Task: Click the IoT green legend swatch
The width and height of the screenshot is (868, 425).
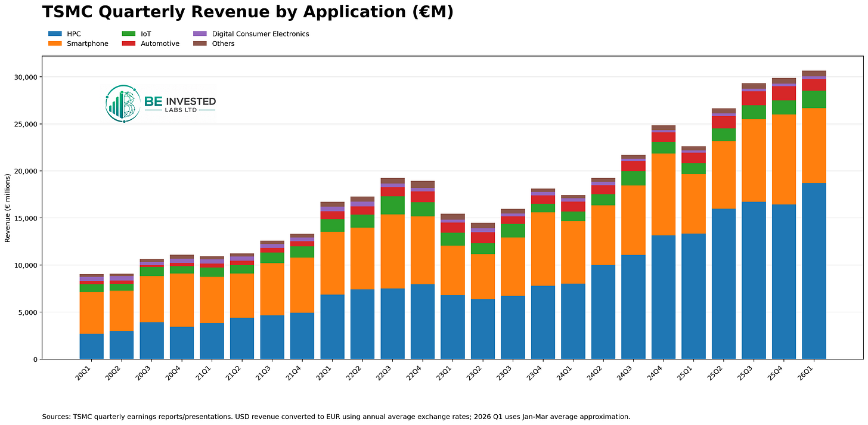Action: point(128,34)
